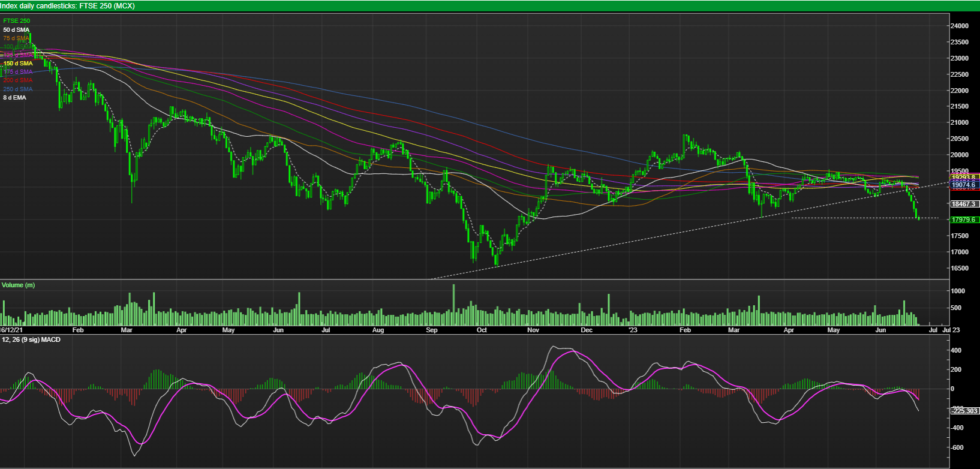
Task: Click the 24000 price axis label
Action: point(960,26)
